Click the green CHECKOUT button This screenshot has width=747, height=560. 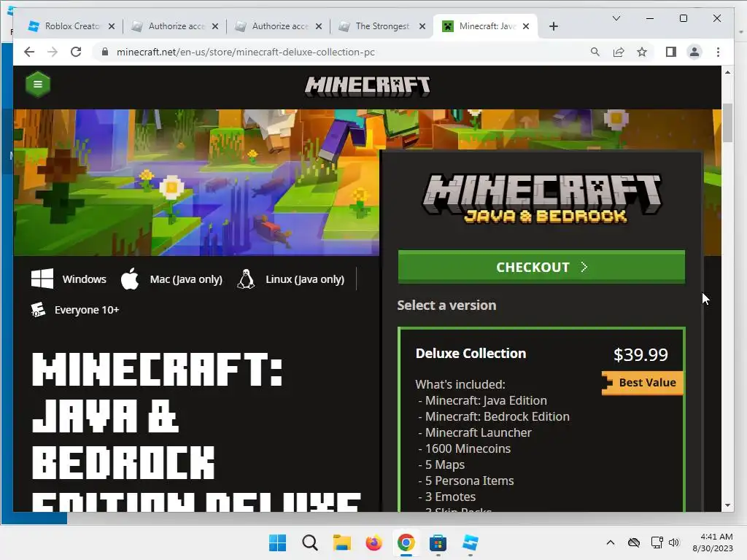(542, 267)
